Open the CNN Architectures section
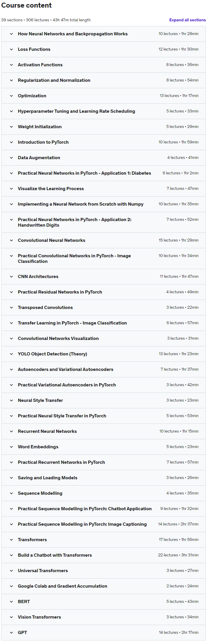The width and height of the screenshot is (207, 644). click(38, 277)
